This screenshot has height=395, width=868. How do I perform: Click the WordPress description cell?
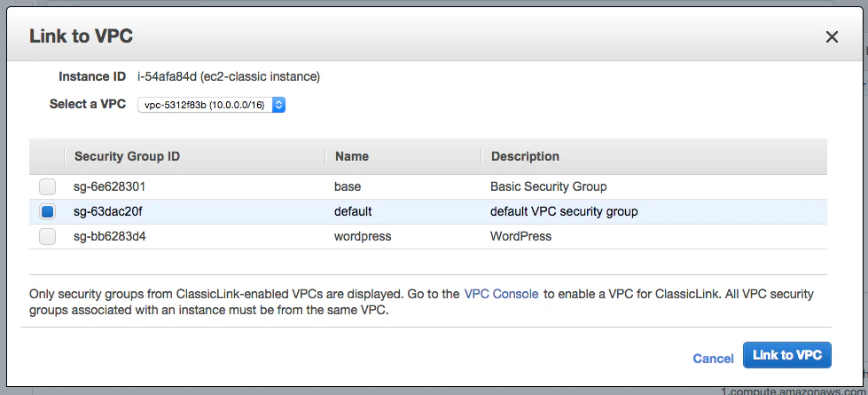[x=520, y=237]
